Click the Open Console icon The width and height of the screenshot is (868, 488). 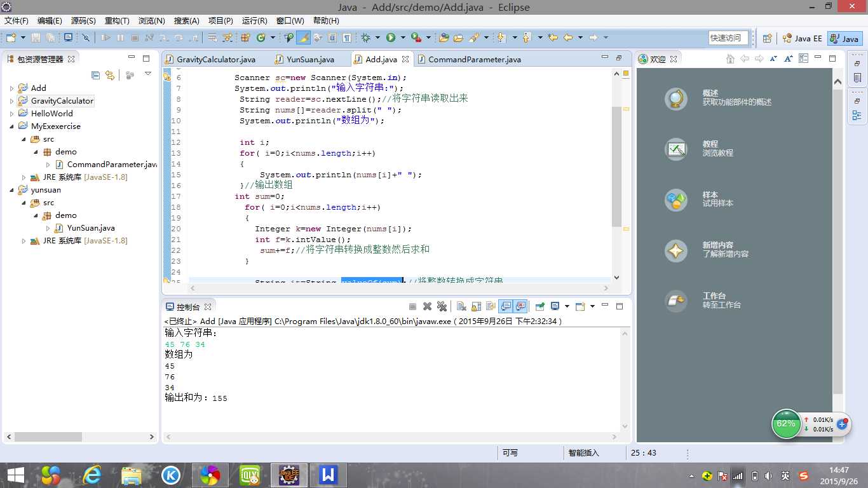point(580,306)
